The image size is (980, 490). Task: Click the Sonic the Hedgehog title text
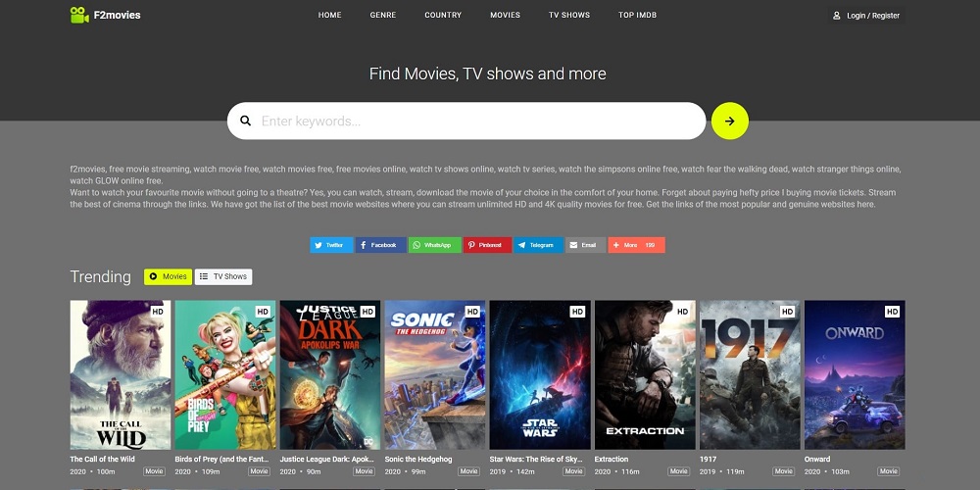coord(419,460)
